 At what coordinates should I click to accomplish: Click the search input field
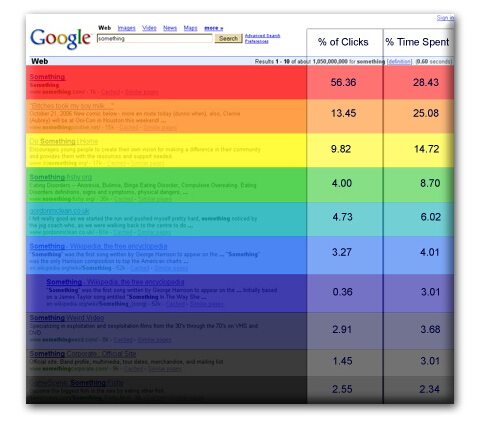pyautogui.click(x=155, y=39)
